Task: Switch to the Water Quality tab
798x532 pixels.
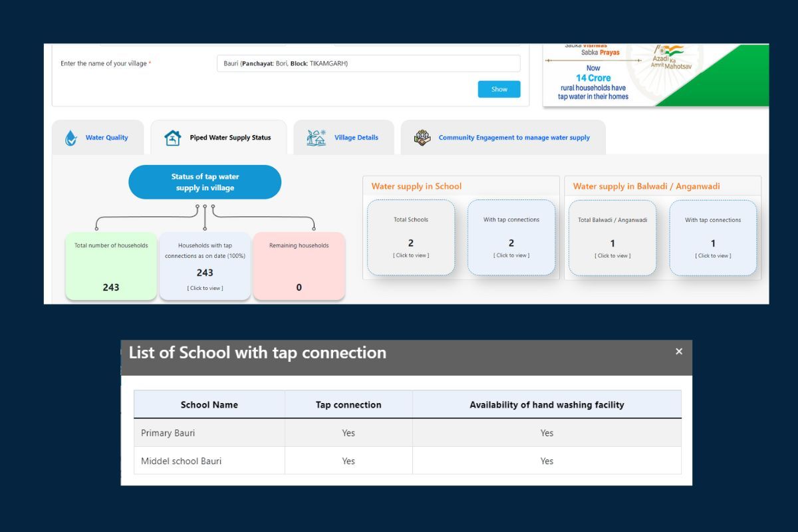Action: (106, 138)
